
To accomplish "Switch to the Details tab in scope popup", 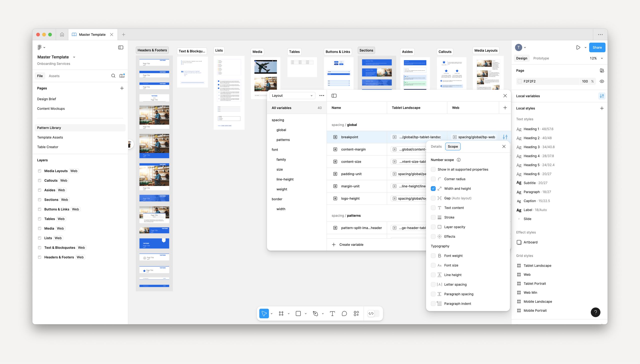I will click(436, 146).
